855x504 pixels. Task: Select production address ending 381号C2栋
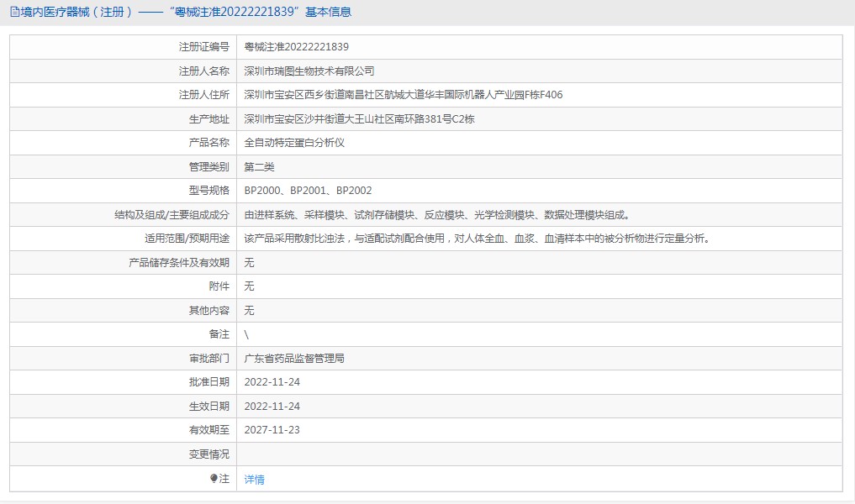point(359,118)
